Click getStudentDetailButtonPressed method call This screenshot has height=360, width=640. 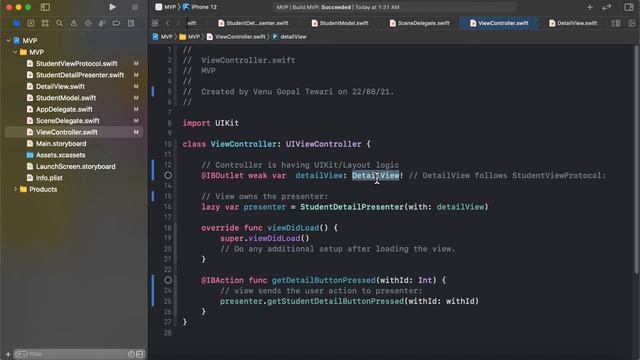(335, 301)
